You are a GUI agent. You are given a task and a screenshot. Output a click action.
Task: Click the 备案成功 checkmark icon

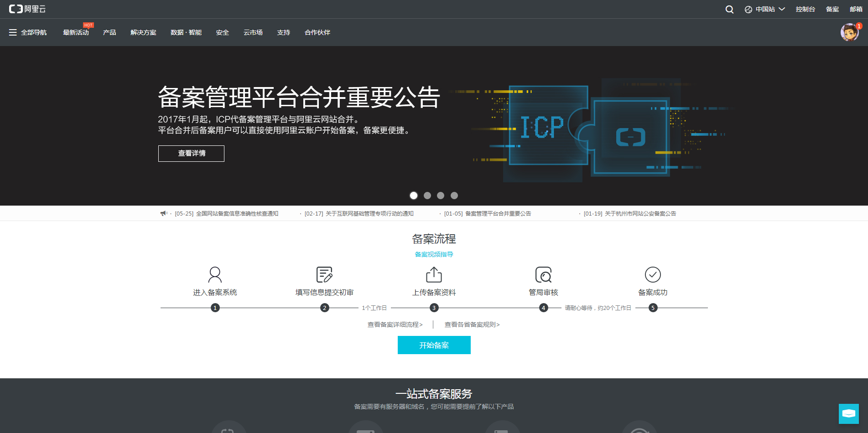coord(653,275)
